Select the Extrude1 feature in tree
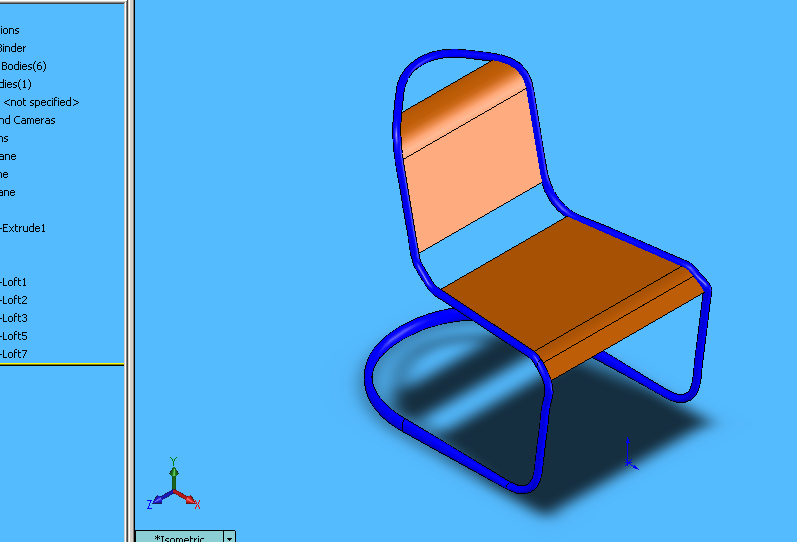The width and height of the screenshot is (797, 542). point(23,228)
